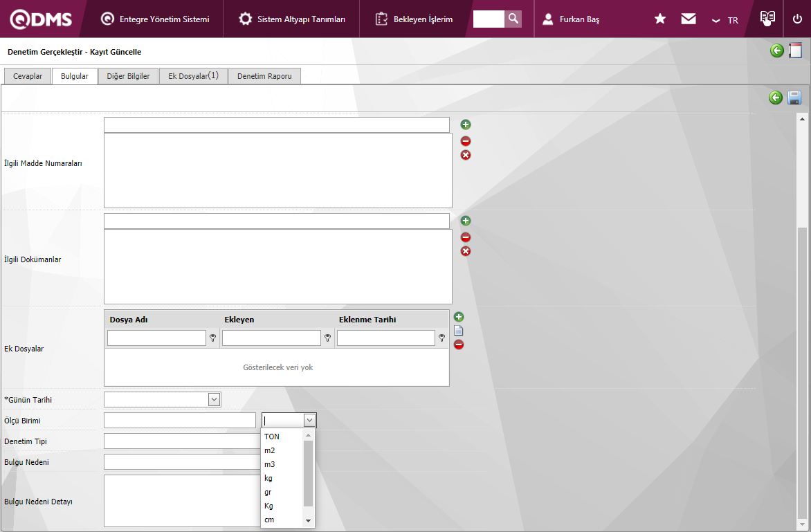Focus Bulgu Nedeni field

point(182,461)
